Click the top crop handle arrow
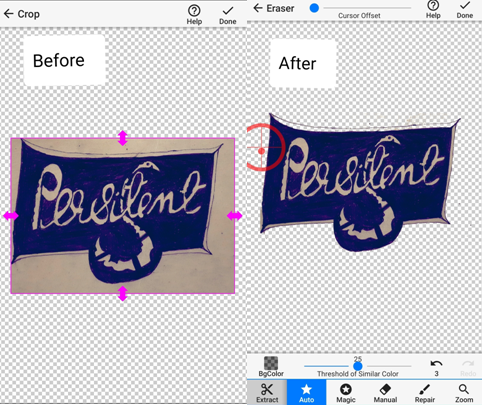Screen dimensions: 482x405 click(123, 138)
